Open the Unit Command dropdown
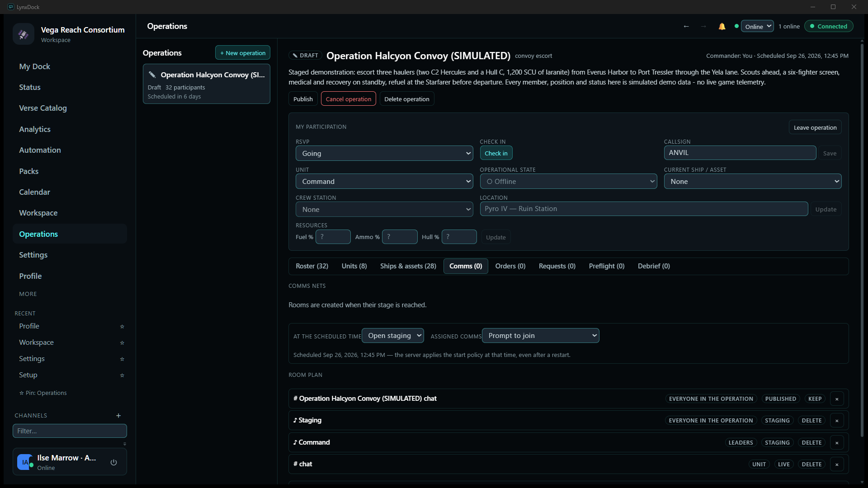This screenshot has height=488, width=868. click(x=384, y=182)
